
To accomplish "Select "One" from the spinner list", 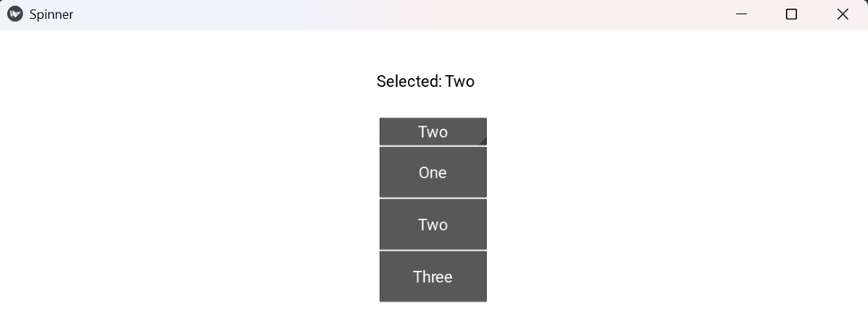I will coord(432,172).
